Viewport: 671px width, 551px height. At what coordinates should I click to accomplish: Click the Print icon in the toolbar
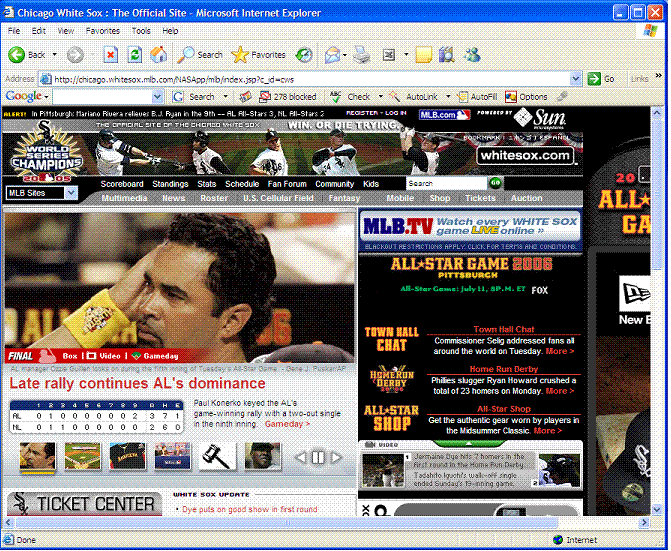coord(362,55)
